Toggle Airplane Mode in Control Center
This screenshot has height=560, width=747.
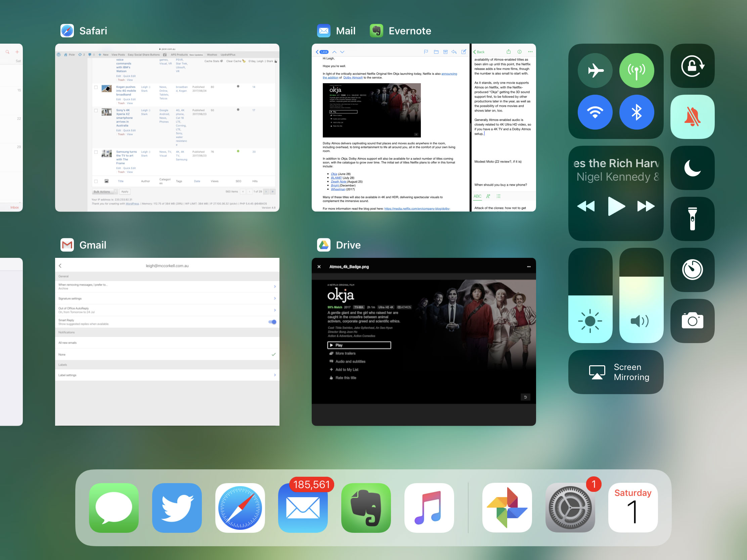(595, 71)
